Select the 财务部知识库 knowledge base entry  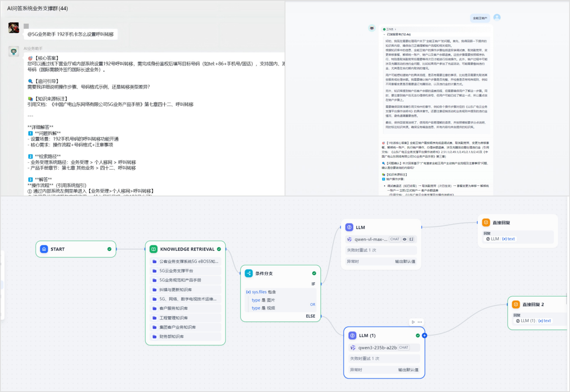(184, 337)
